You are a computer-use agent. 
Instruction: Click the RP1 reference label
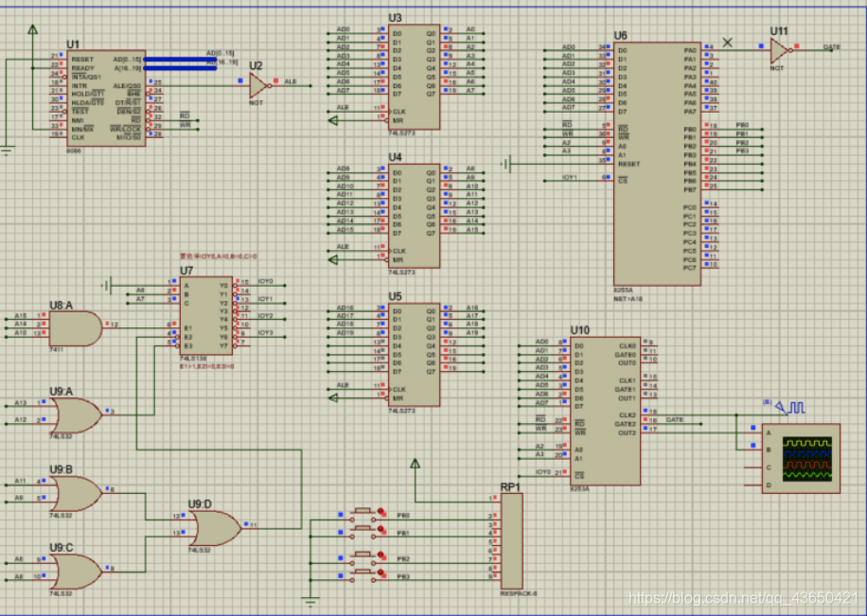(510, 487)
